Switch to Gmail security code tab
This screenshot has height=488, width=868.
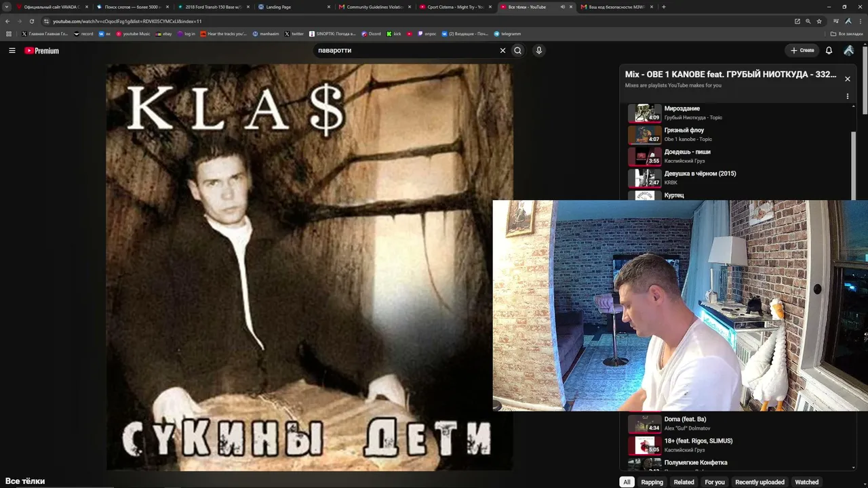(x=617, y=7)
